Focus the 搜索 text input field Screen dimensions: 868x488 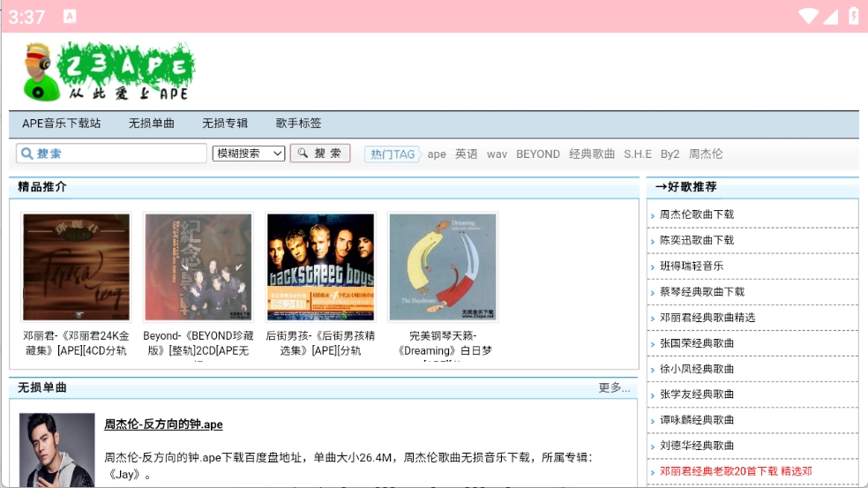click(x=112, y=154)
